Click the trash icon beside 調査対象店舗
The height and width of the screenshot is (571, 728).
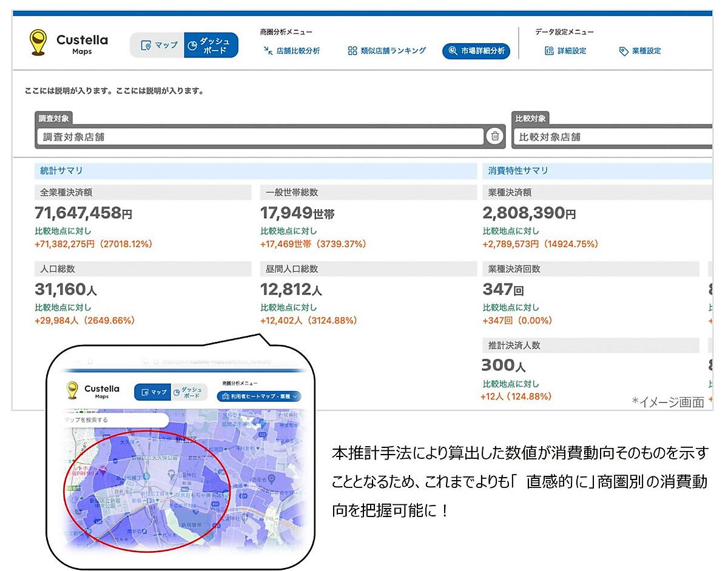click(x=494, y=136)
